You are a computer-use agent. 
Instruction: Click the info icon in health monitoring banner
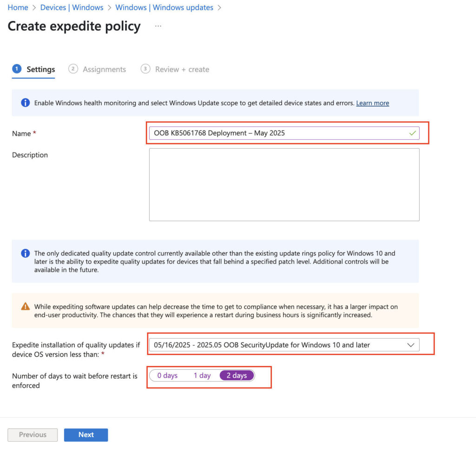click(x=26, y=103)
